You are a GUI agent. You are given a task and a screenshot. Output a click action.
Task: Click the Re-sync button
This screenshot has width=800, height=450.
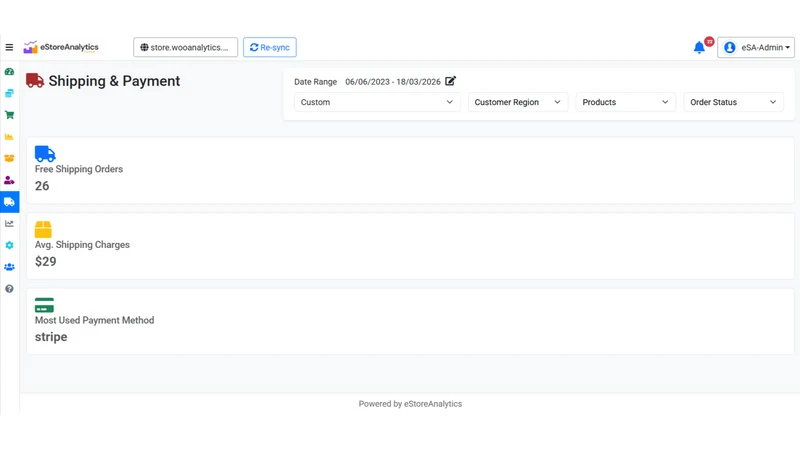point(270,47)
